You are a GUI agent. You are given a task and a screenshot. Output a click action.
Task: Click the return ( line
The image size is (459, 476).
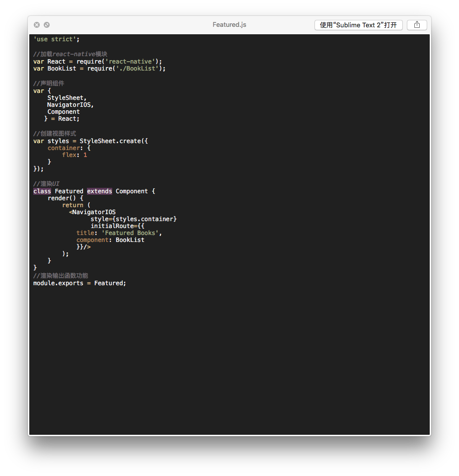76,205
